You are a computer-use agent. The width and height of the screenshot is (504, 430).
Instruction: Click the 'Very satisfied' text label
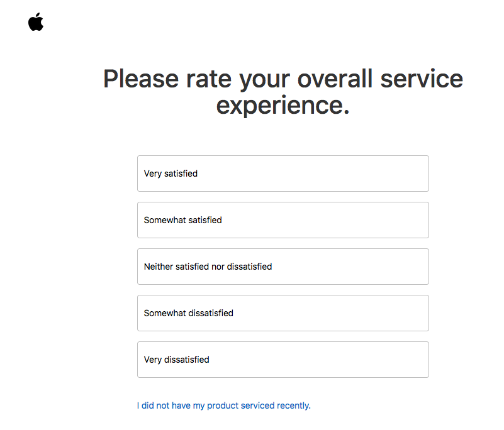[171, 174]
